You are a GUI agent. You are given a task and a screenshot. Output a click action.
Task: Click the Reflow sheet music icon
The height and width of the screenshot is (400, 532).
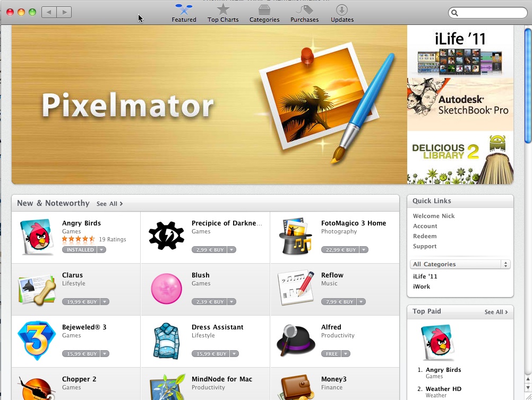(296, 288)
